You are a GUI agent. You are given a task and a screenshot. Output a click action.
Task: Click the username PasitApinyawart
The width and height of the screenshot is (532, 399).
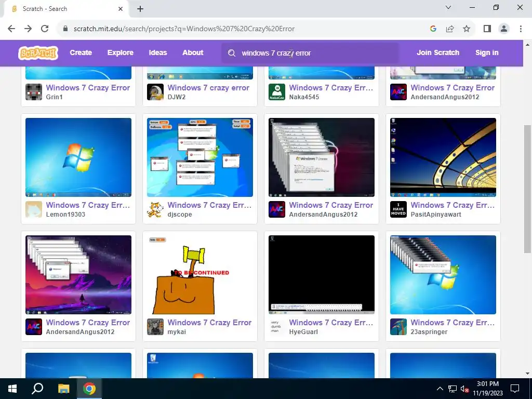coord(436,215)
